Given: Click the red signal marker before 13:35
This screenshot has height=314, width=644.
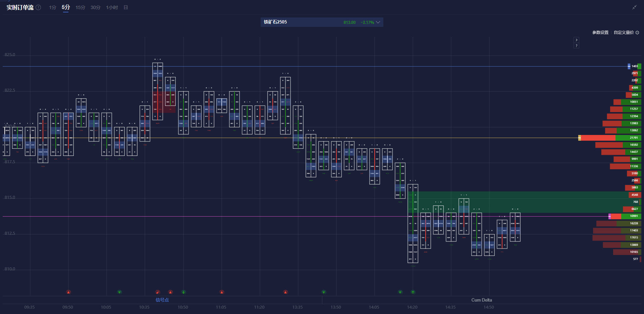Looking at the screenshot, I should tap(285, 292).
